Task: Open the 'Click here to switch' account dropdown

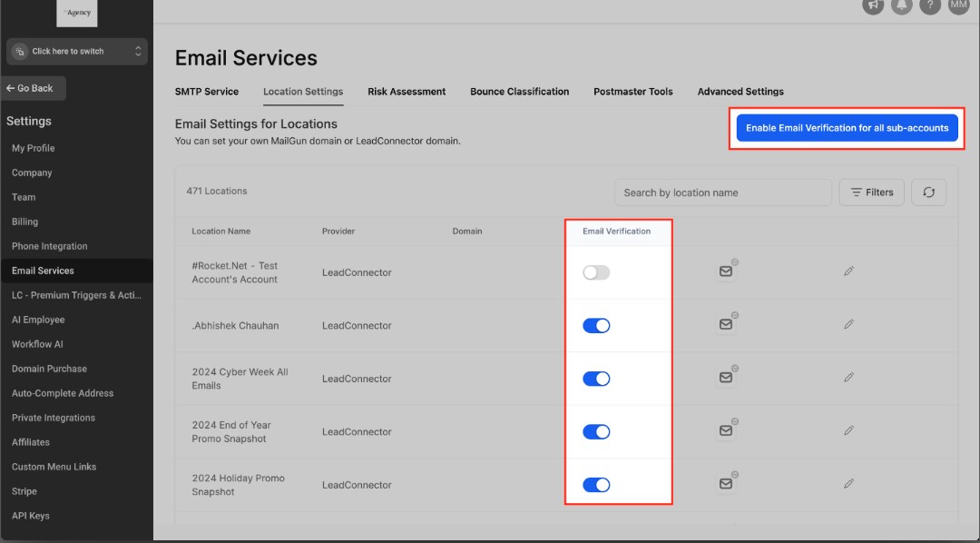Action: click(77, 51)
